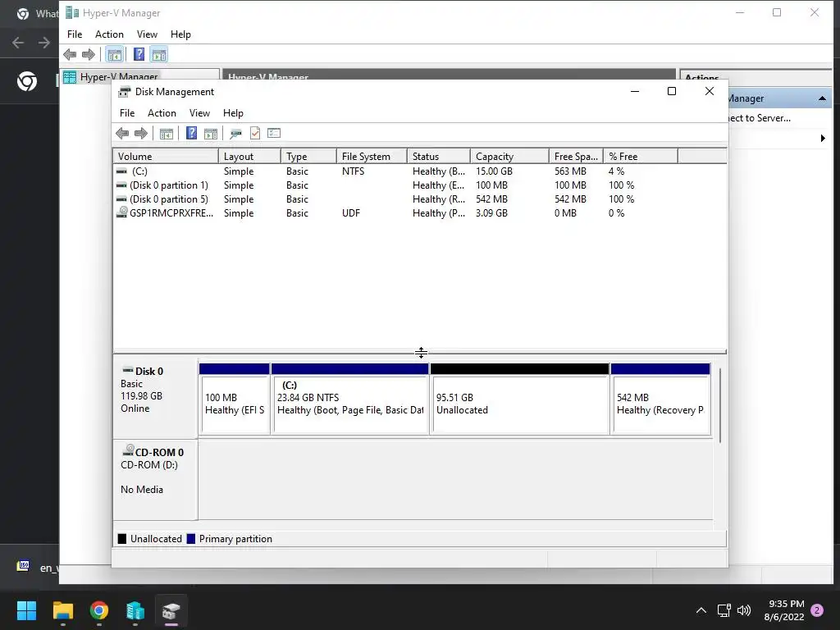Select the 95.51 GB Unallocated block
The height and width of the screenshot is (630, 840).
519,399
